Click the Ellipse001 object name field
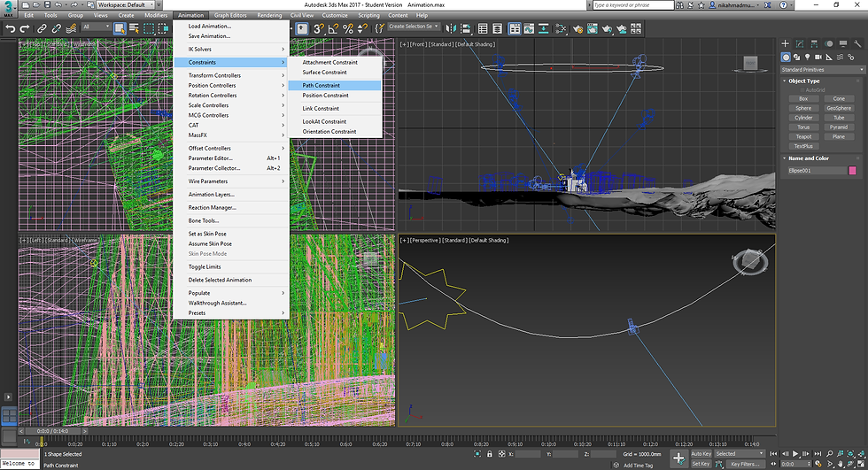Viewport: 868px width, 470px height. (817, 170)
